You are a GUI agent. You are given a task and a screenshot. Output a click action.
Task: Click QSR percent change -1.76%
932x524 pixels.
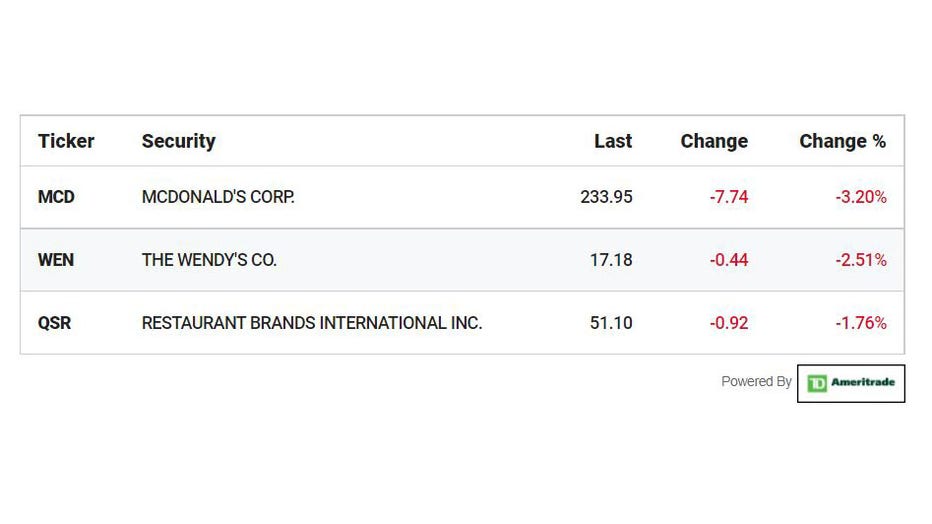[x=861, y=323]
